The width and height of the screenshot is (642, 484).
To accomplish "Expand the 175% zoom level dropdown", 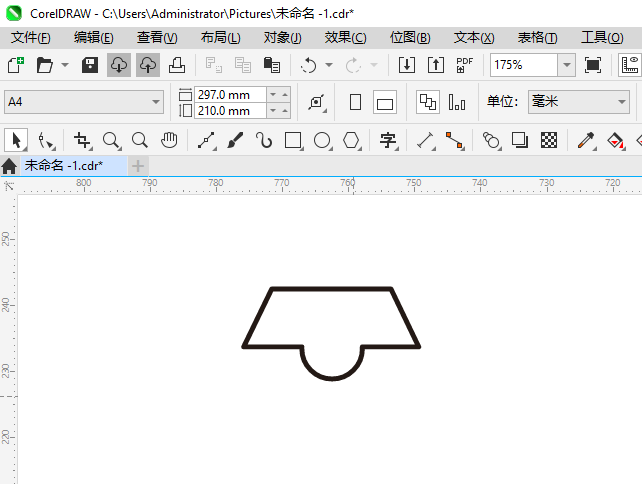I will pyautogui.click(x=567, y=65).
